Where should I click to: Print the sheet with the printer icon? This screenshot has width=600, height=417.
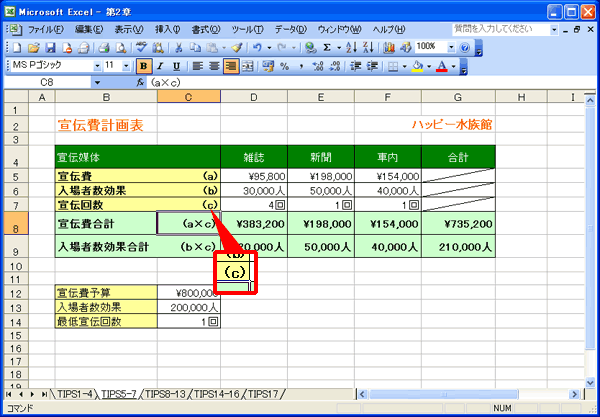104,47
